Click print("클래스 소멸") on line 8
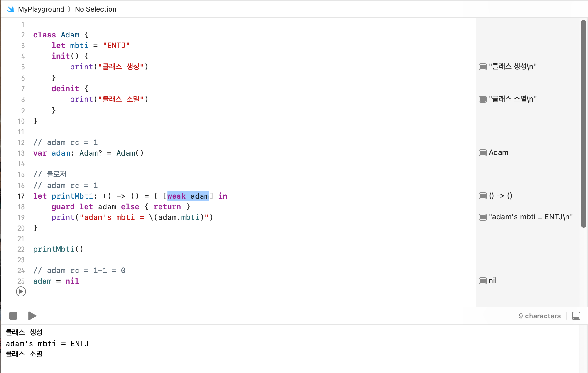The width and height of the screenshot is (588, 373). [x=109, y=99]
